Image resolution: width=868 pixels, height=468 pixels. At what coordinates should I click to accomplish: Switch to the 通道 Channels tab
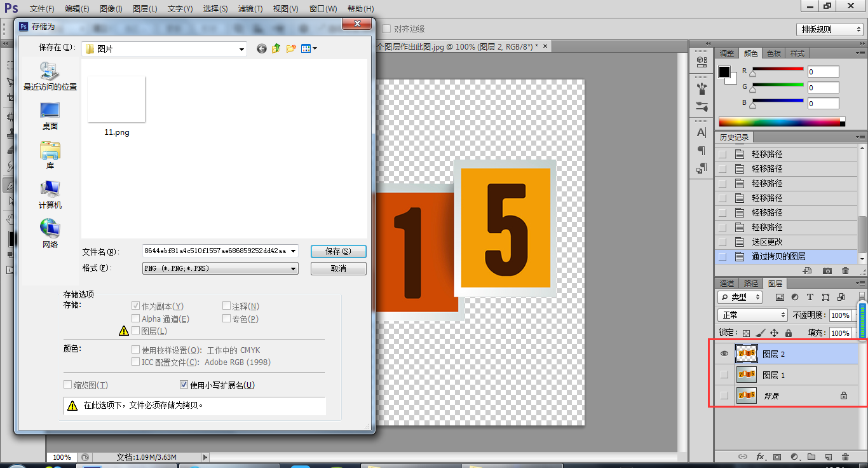(x=726, y=283)
